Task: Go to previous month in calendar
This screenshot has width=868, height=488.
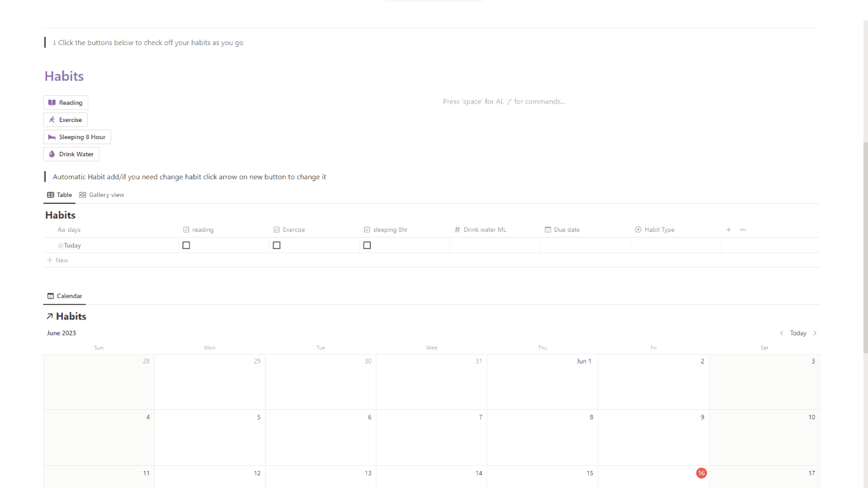Action: [x=782, y=333]
